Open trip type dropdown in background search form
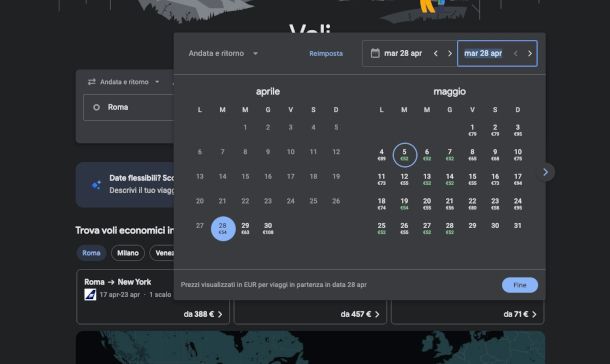This screenshot has height=364, width=610. [124, 82]
